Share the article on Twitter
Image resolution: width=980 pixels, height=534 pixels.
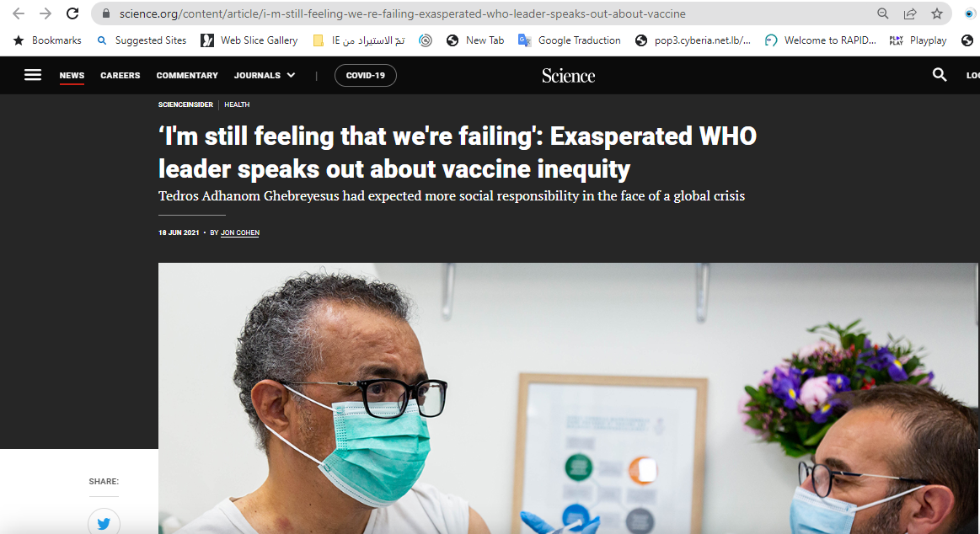pos(104,523)
